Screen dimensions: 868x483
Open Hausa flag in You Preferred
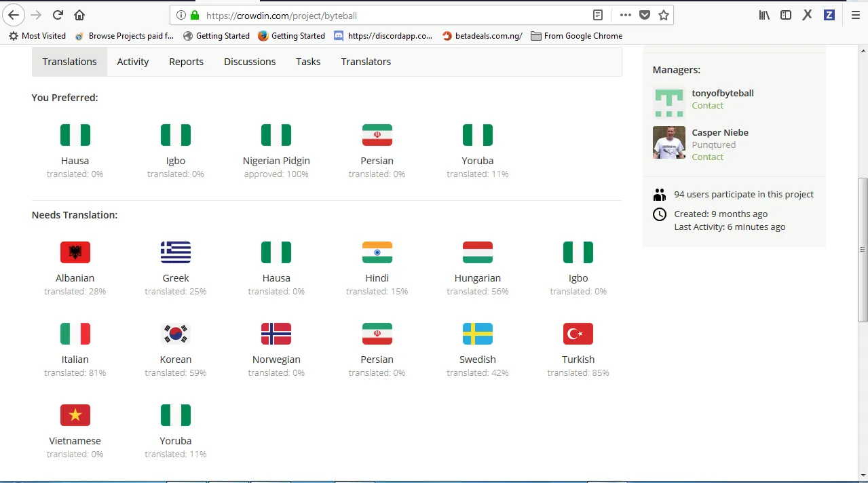point(75,135)
